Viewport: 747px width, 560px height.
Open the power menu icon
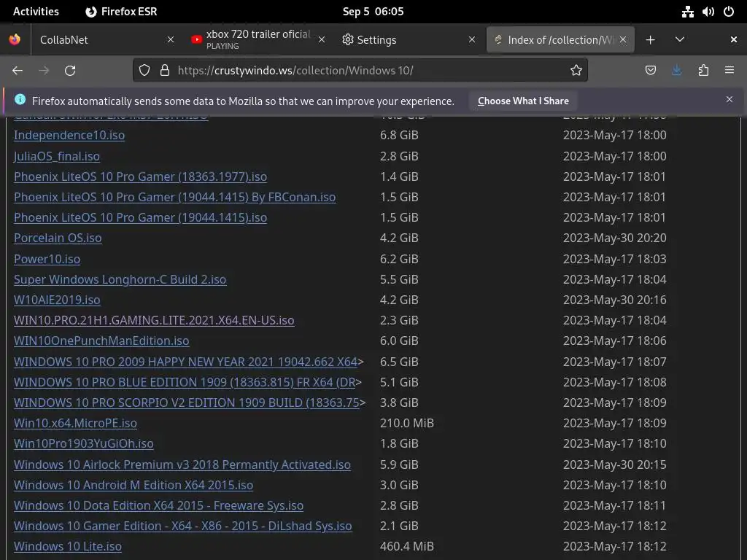pos(729,12)
